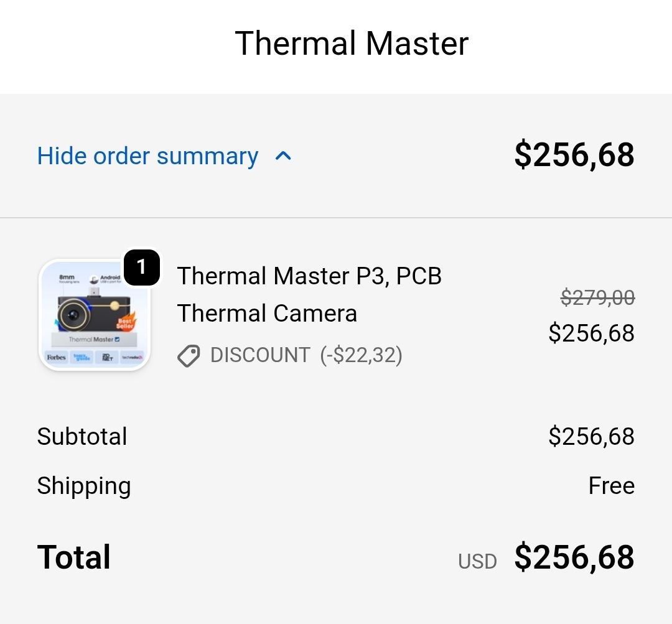Click the Subtotal label
Screen dimensions: 672x624
(x=82, y=436)
